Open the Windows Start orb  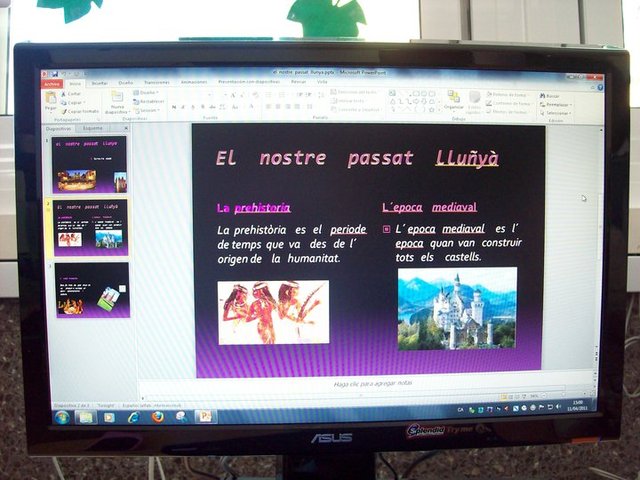coord(62,417)
